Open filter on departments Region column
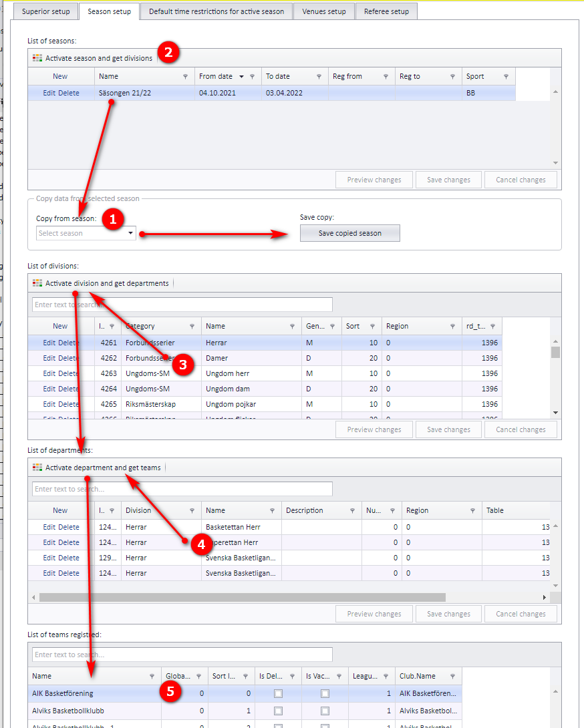 click(472, 511)
